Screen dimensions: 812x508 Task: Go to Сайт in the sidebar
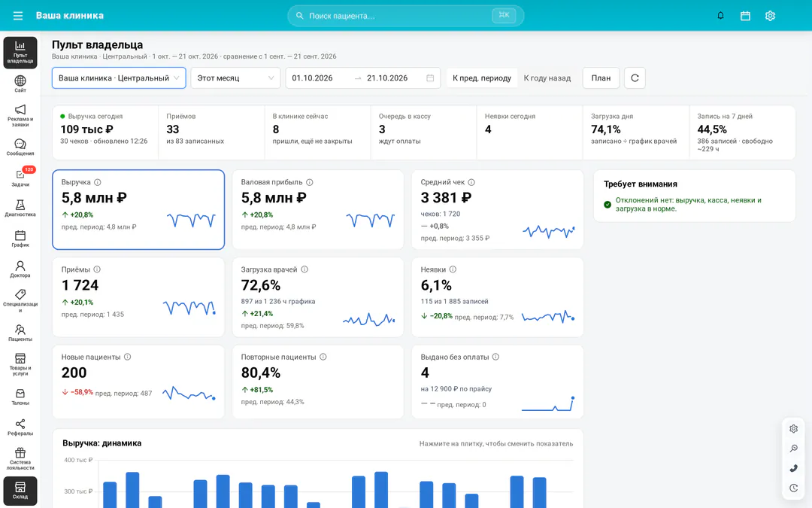[x=20, y=84]
